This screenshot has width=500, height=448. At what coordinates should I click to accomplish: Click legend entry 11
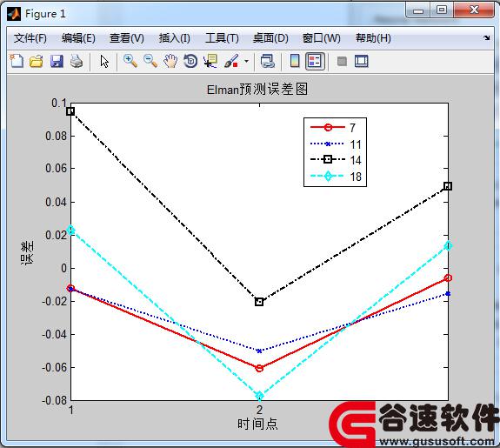[356, 144]
